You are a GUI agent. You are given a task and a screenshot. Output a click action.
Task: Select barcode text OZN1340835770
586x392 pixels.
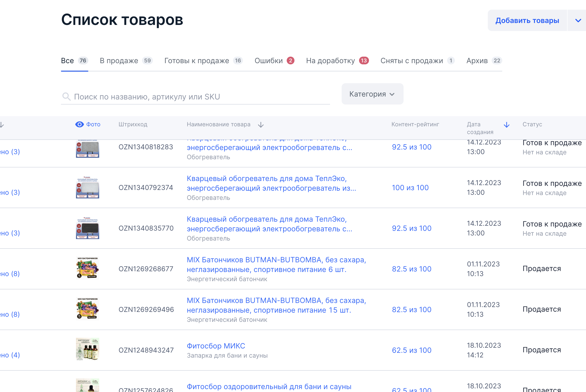pyautogui.click(x=146, y=228)
